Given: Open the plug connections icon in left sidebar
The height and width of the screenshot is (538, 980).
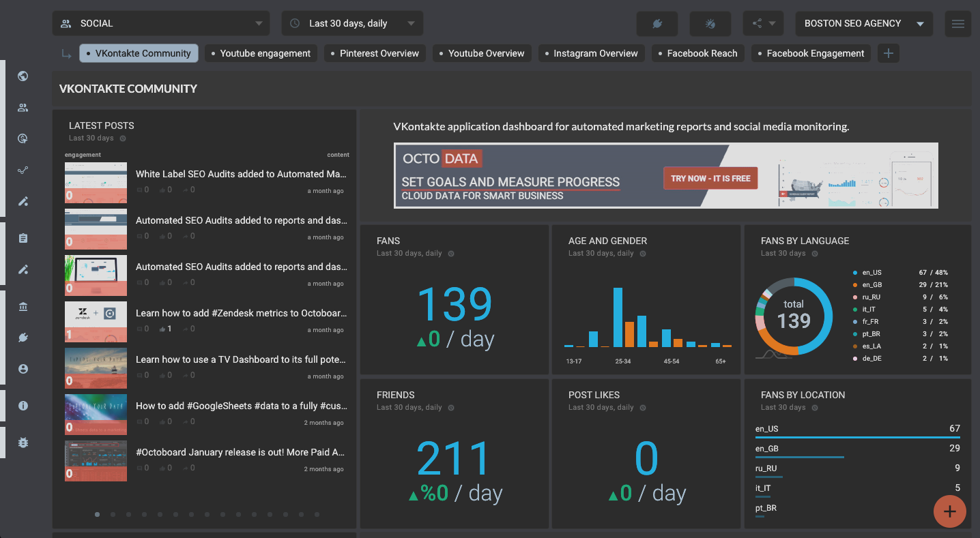Looking at the screenshot, I should tap(23, 338).
